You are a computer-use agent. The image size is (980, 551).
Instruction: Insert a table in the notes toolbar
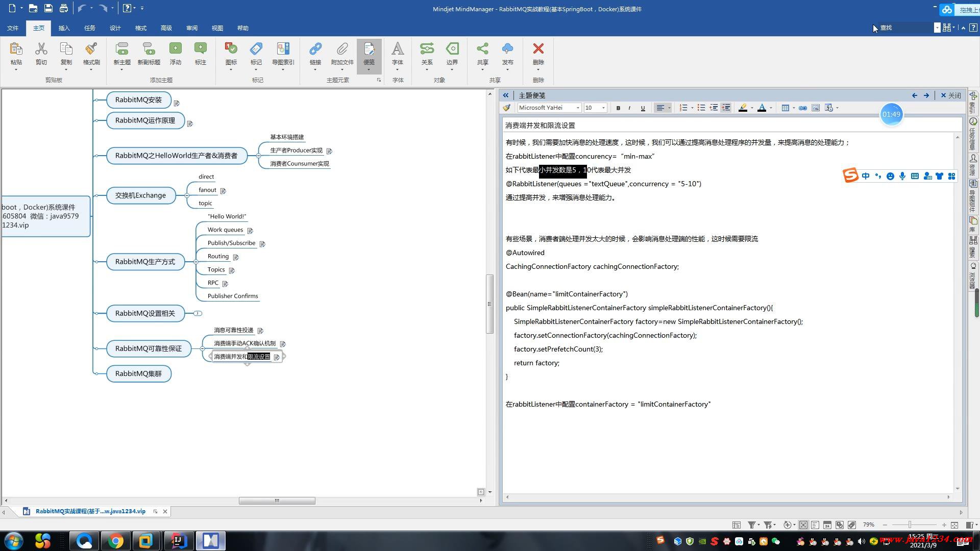pyautogui.click(x=785, y=108)
